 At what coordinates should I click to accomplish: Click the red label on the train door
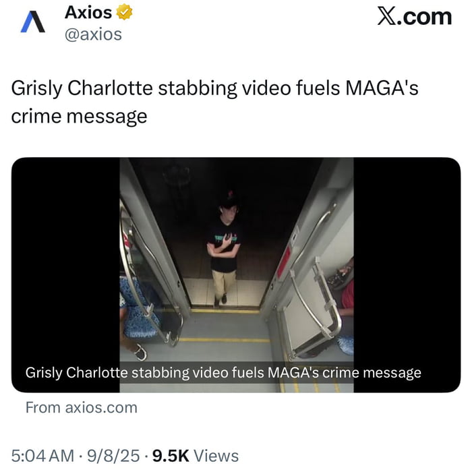click(283, 263)
